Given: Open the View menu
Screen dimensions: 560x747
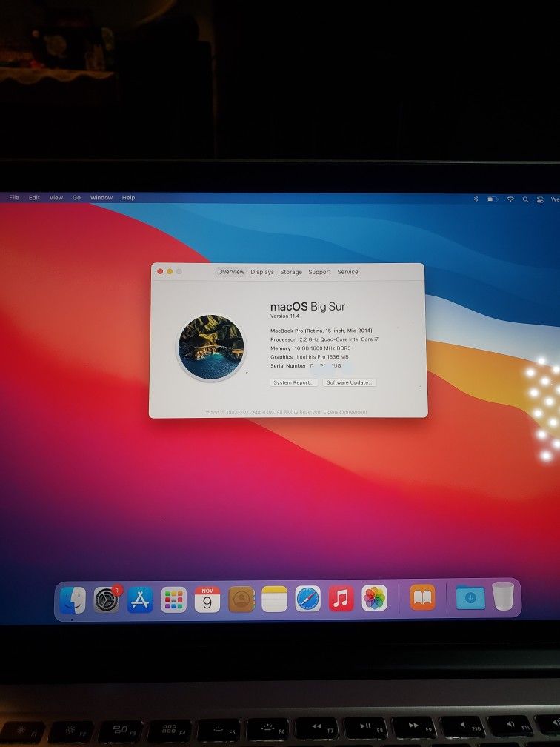Looking at the screenshot, I should coord(56,197).
